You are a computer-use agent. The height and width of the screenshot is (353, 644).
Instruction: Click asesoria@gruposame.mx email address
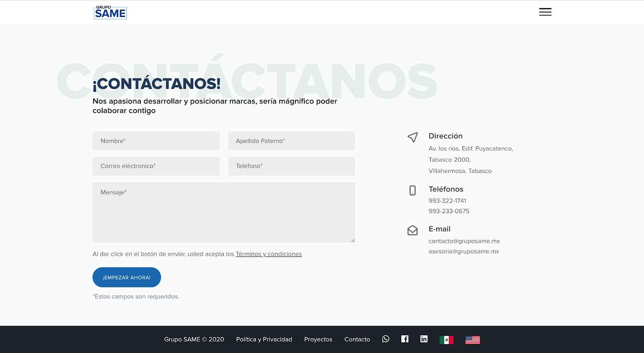click(x=464, y=251)
